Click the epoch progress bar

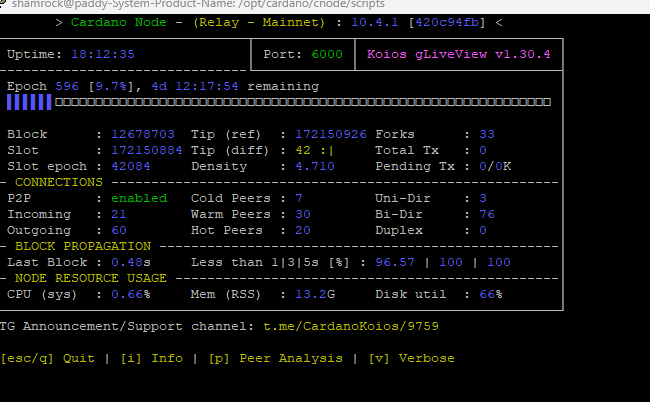pos(279,102)
